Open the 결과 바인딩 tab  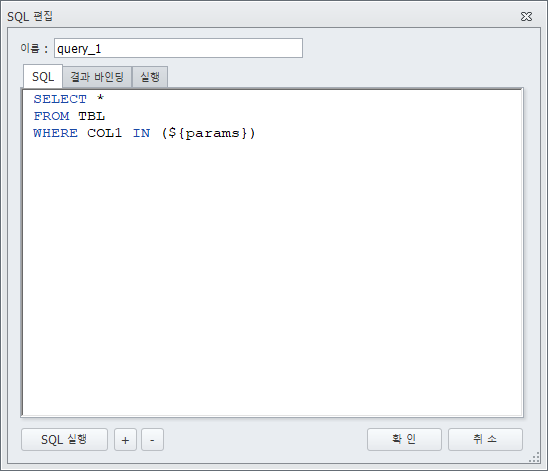[97, 77]
